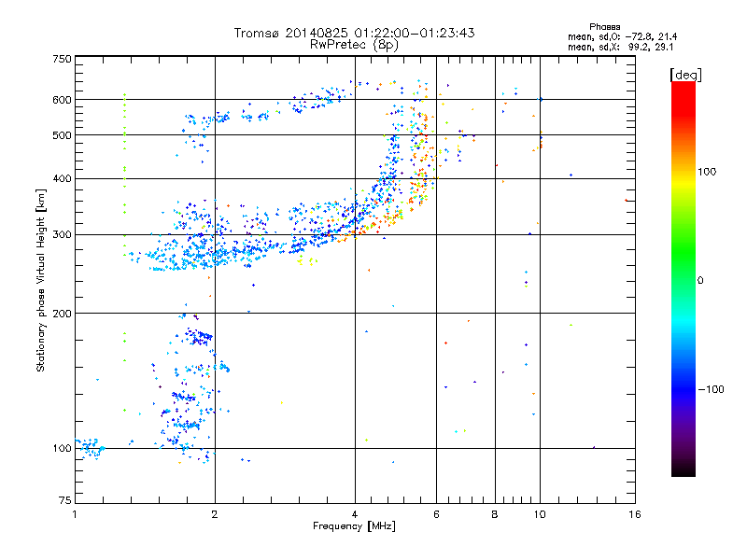The height and width of the screenshot is (560, 747).
Task: Click the y-axis tick label '400'
Action: pyautogui.click(x=62, y=178)
